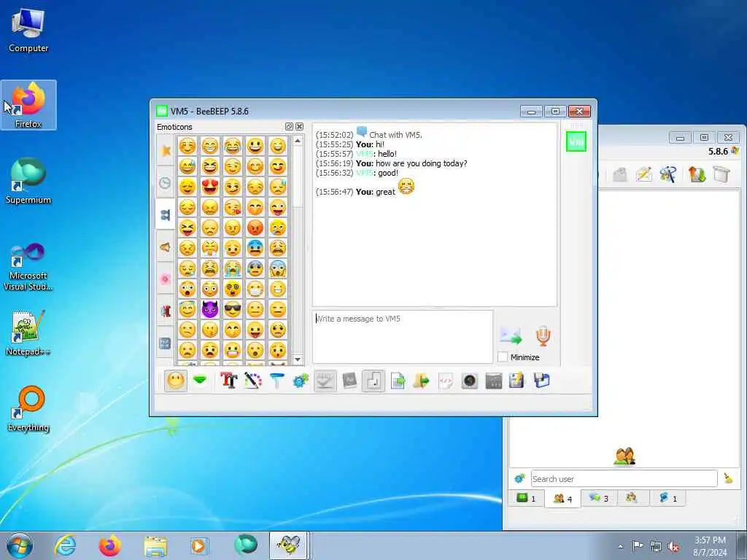Toggle the sound notification toolbar button
Image resolution: width=747 pixels, height=560 pixels.
click(373, 381)
